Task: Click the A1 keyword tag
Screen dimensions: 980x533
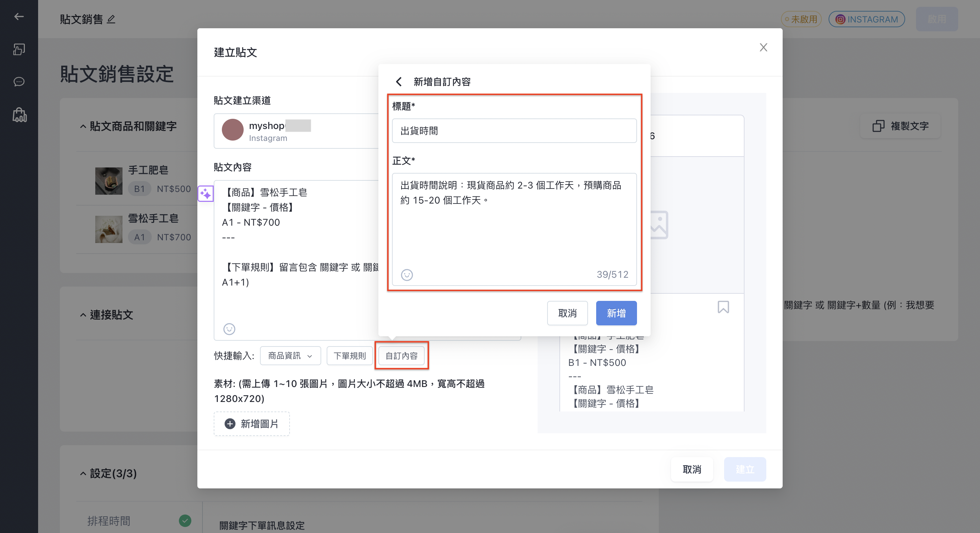Action: [139, 237]
